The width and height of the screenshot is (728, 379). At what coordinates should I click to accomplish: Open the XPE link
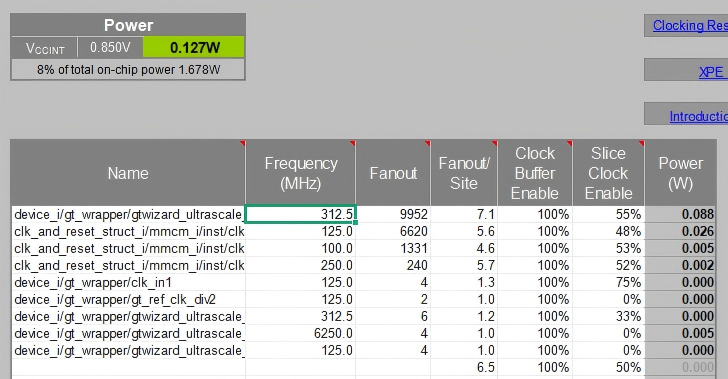(x=711, y=72)
